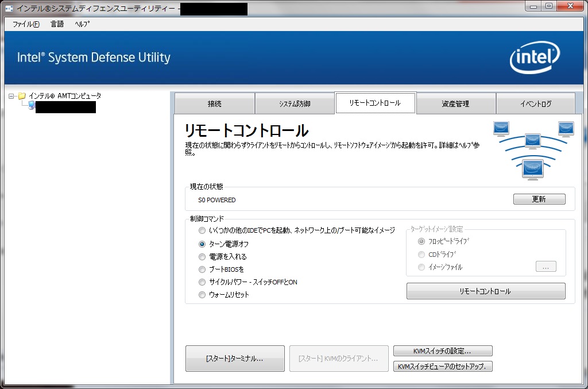
Task: Collapse the インテル AMTコンピュータ tree node
Action: click(x=11, y=96)
